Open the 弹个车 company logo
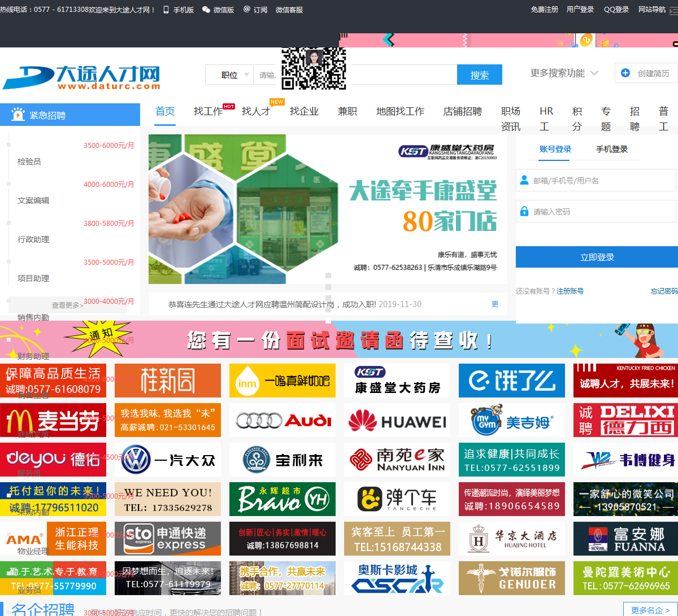 point(397,499)
